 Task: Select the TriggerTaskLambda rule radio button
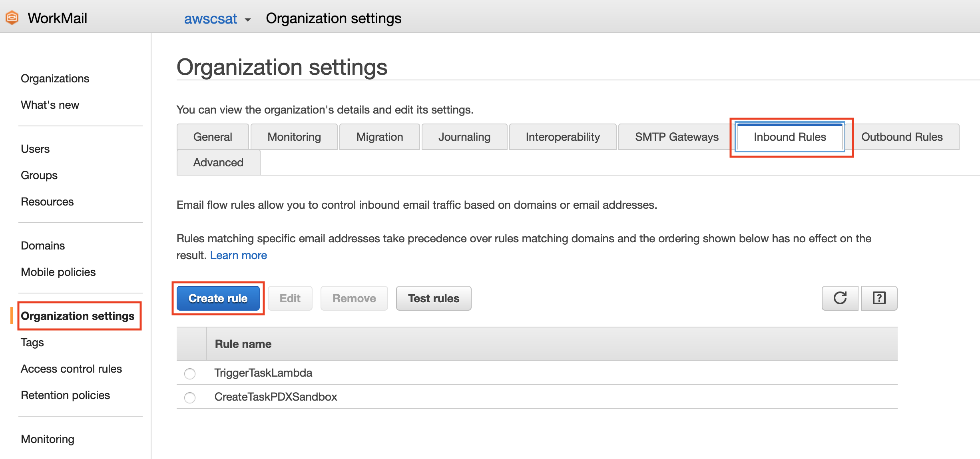pos(190,373)
